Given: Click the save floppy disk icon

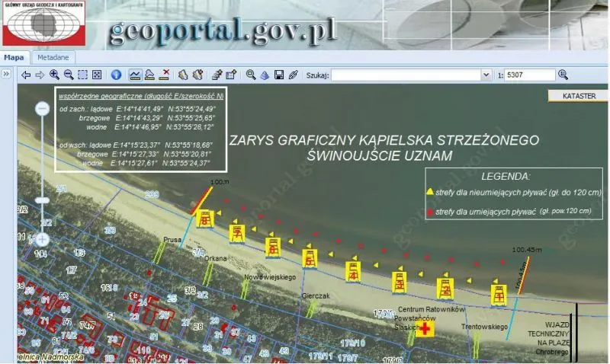Looking at the screenshot, I should click(x=279, y=75).
